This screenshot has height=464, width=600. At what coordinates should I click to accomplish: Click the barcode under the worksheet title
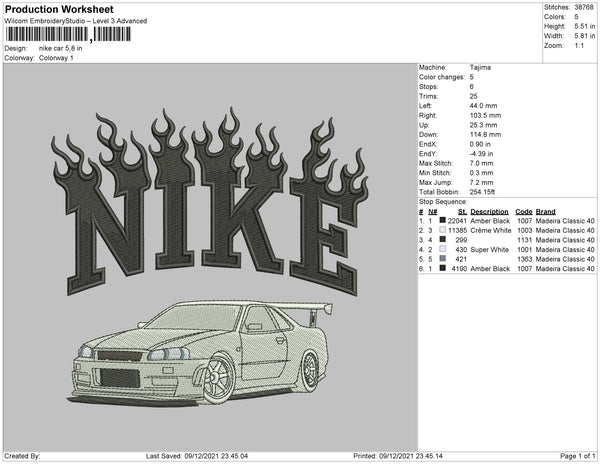[68, 34]
